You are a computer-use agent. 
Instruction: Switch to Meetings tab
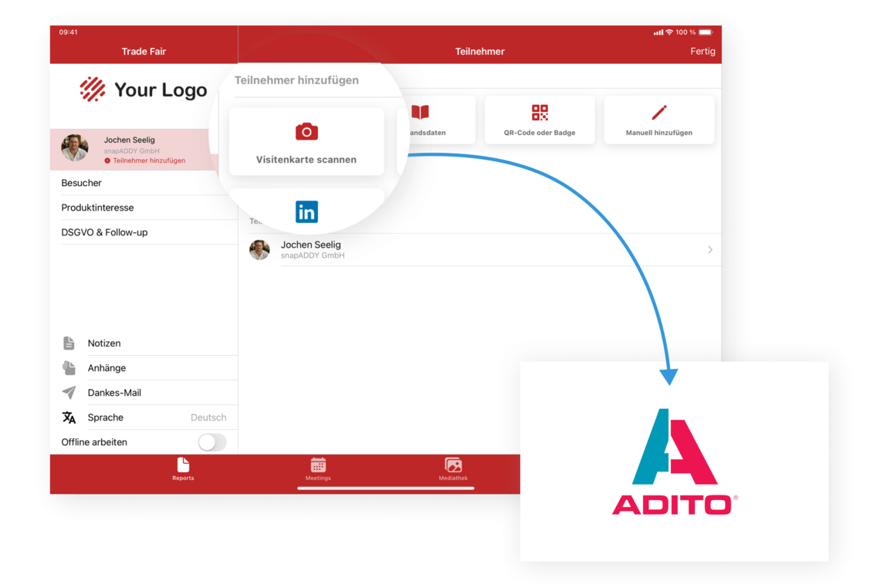click(318, 469)
